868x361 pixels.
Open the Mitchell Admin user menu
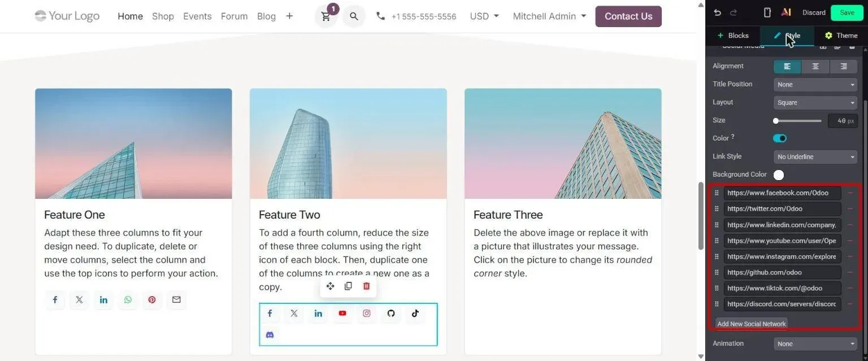coord(549,16)
